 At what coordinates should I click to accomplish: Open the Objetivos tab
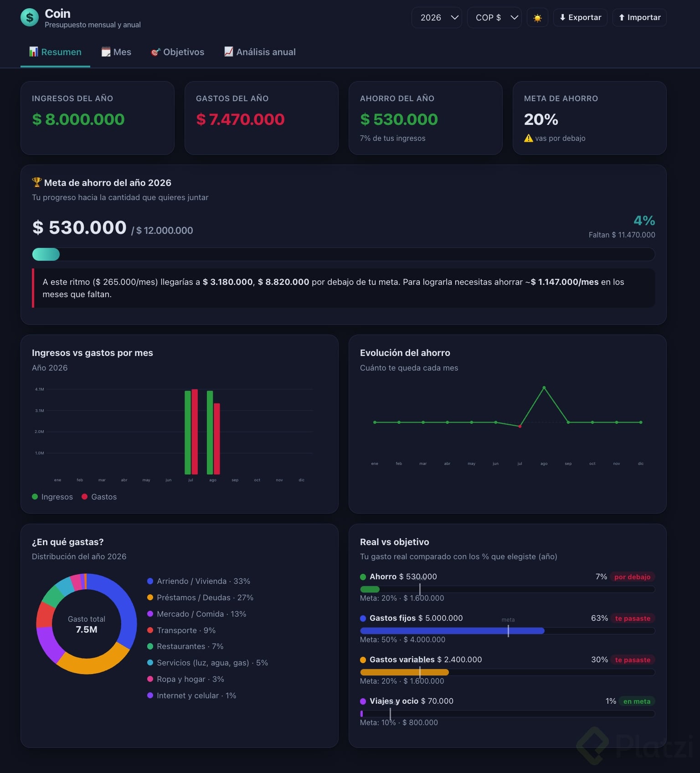pyautogui.click(x=178, y=52)
